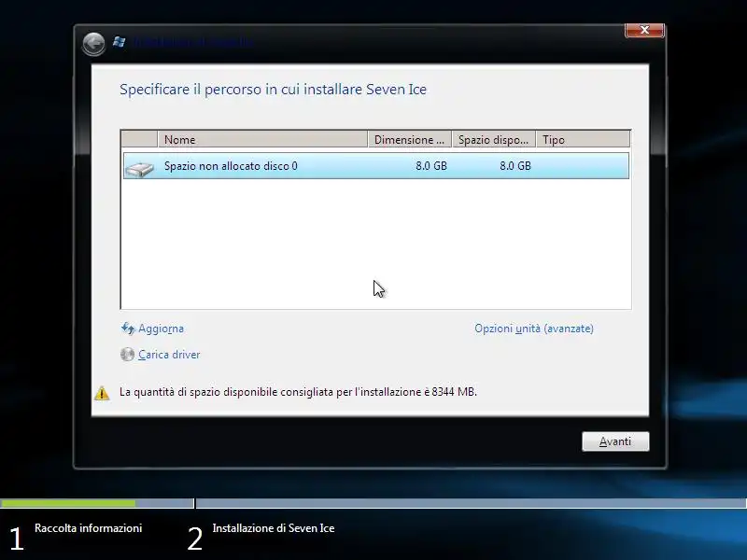
Task: Click the refresh arrows icon beside Aggiorna
Action: [128, 329]
